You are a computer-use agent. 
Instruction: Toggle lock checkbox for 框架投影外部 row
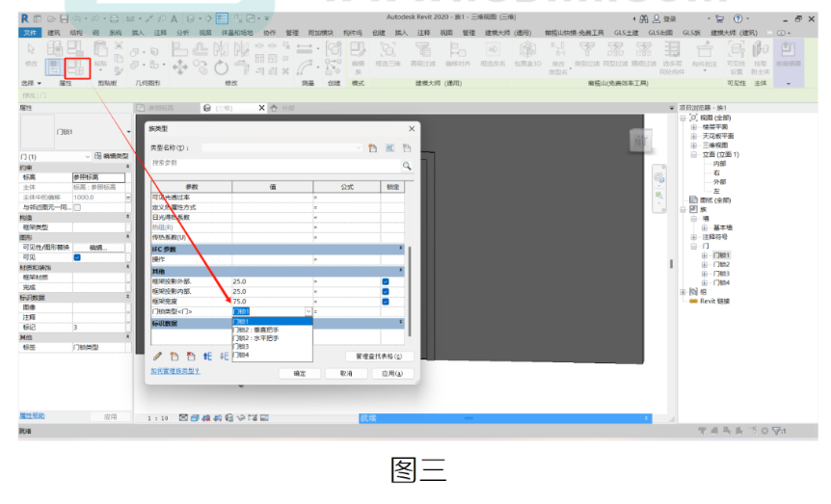(386, 281)
